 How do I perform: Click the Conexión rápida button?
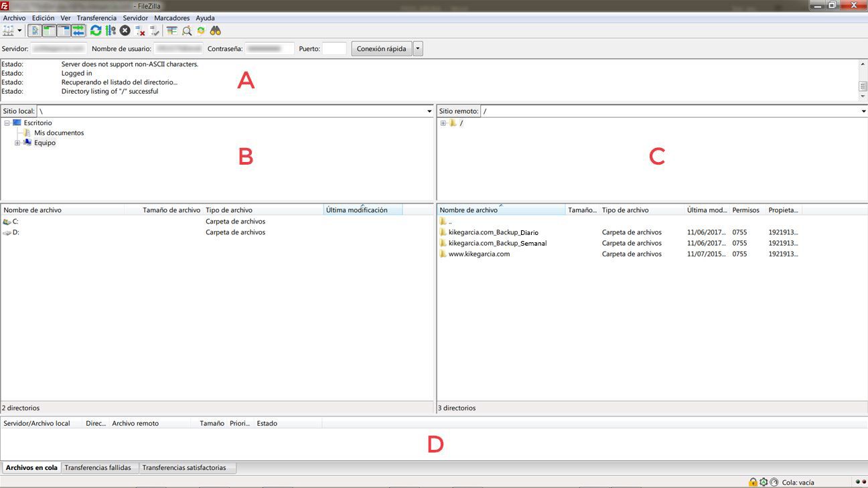(x=381, y=49)
